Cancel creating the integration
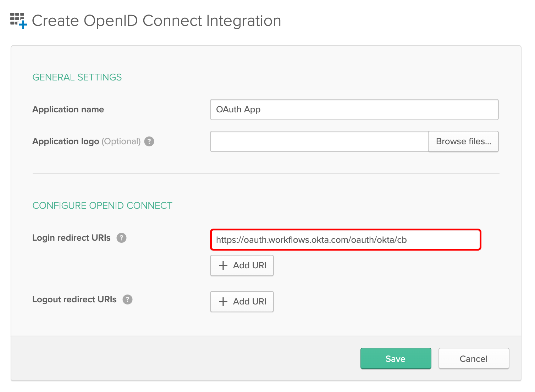Viewport: 535px width, 392px height. pos(474,358)
